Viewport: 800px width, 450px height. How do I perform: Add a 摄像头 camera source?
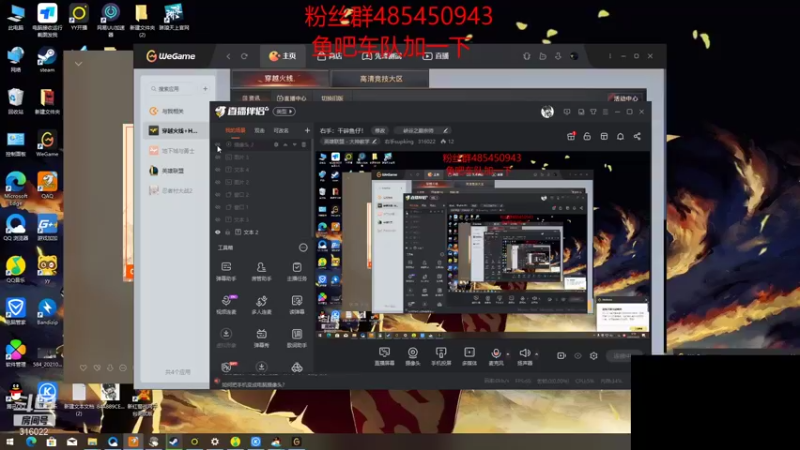click(x=412, y=356)
